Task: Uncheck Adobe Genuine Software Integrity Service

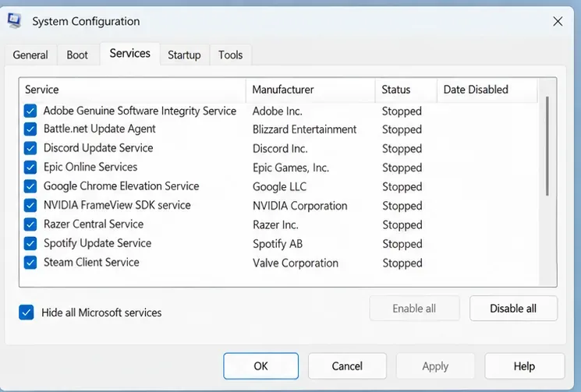Action: (30, 111)
